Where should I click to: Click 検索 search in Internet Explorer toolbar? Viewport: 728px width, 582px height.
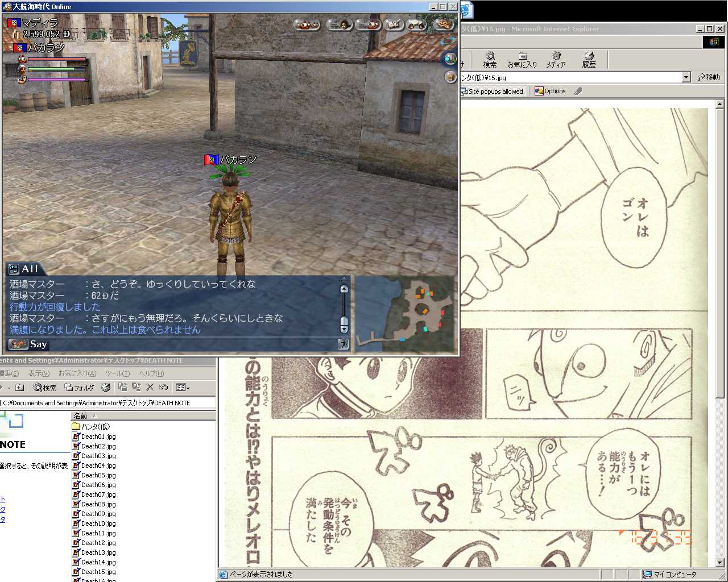(x=490, y=60)
